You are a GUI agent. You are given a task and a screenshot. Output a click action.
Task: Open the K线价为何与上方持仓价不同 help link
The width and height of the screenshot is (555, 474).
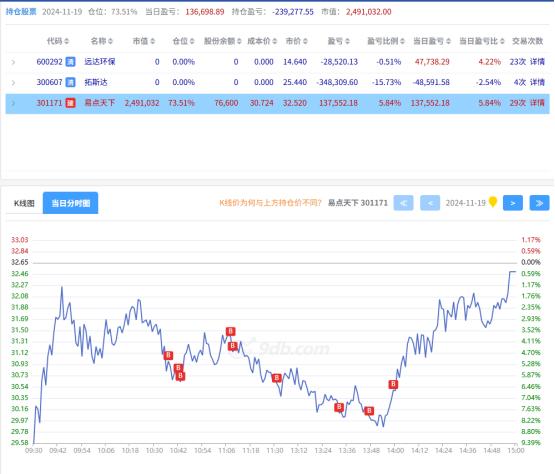pyautogui.click(x=270, y=203)
